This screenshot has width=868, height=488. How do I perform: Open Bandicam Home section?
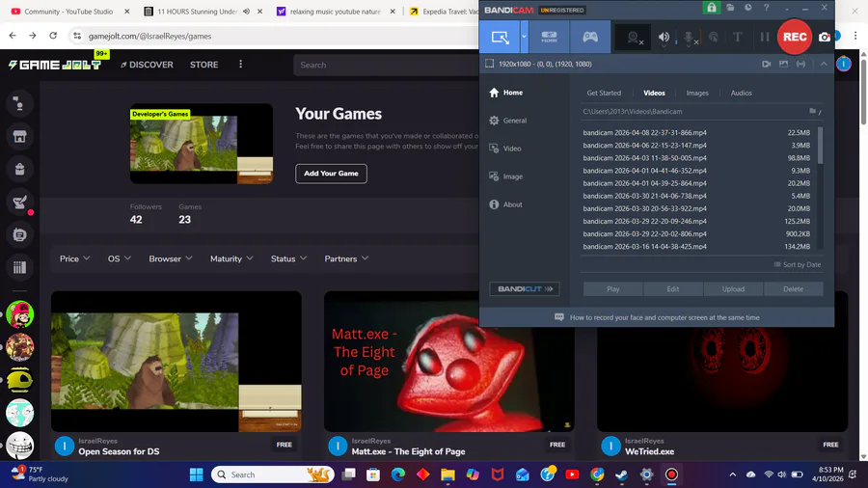pyautogui.click(x=506, y=93)
